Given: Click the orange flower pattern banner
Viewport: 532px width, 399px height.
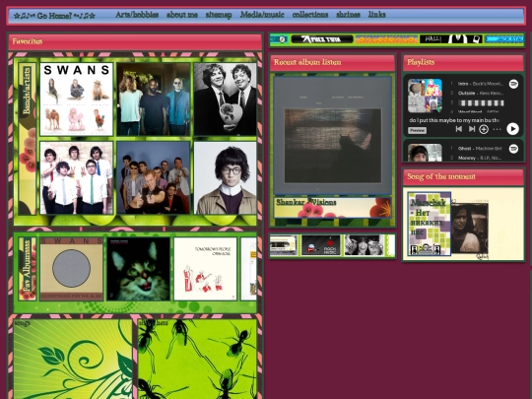Looking at the screenshot, I should tap(386, 39).
